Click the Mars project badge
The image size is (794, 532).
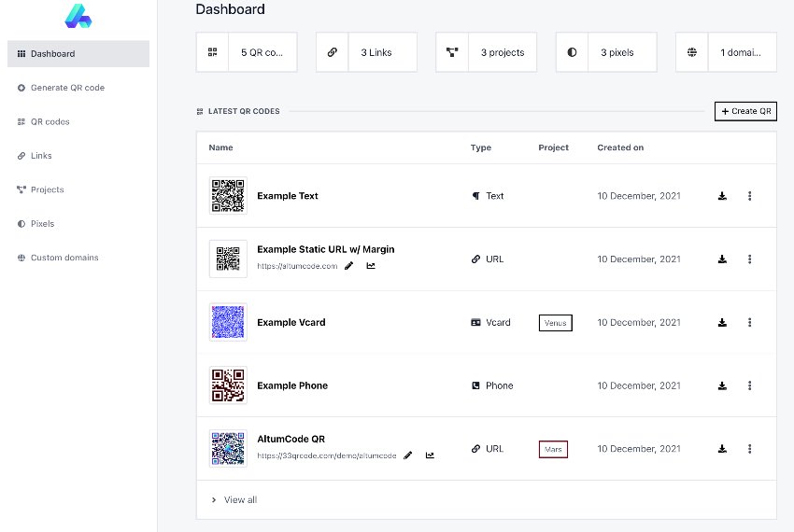(x=553, y=449)
